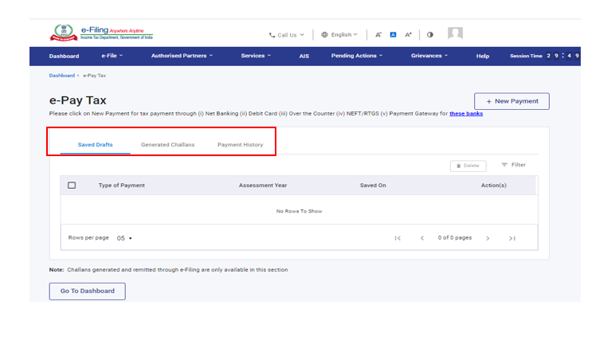Click the e-Filing portal logo

[x=101, y=33]
